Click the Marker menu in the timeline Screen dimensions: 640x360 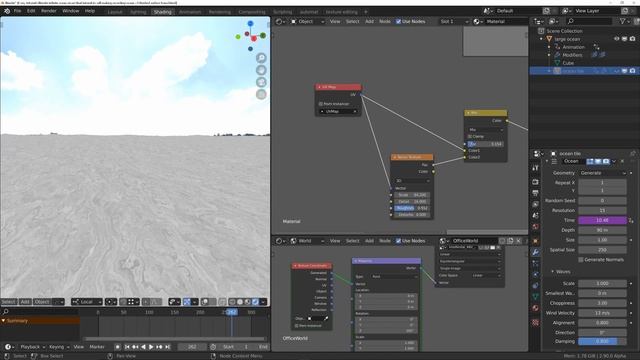(97, 347)
